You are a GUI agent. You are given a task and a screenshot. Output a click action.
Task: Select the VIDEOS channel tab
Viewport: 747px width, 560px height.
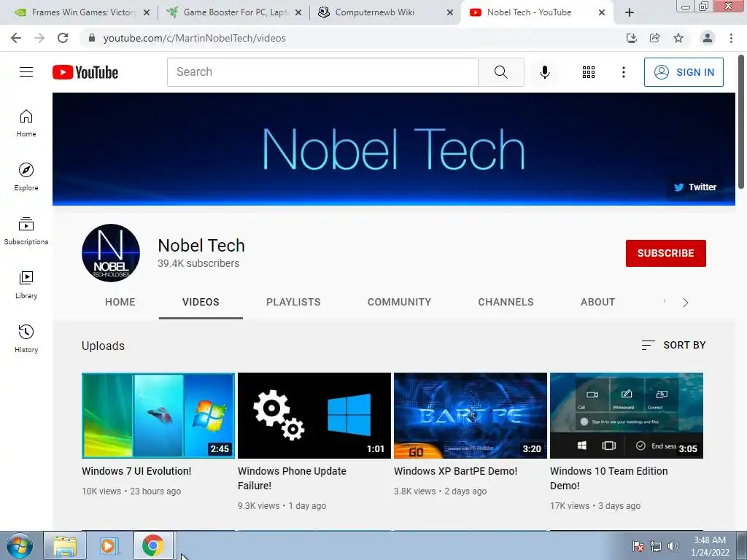[201, 302]
